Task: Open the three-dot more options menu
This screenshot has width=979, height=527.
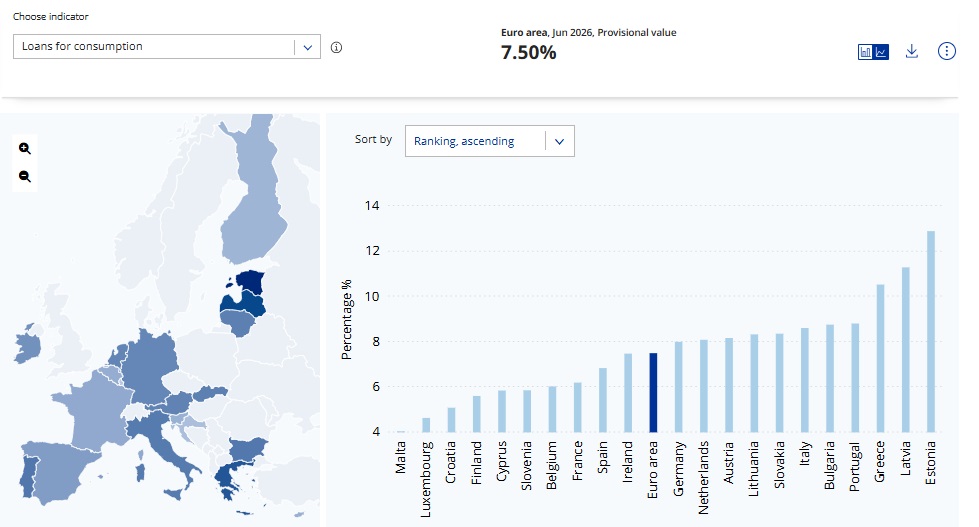Action: [947, 51]
